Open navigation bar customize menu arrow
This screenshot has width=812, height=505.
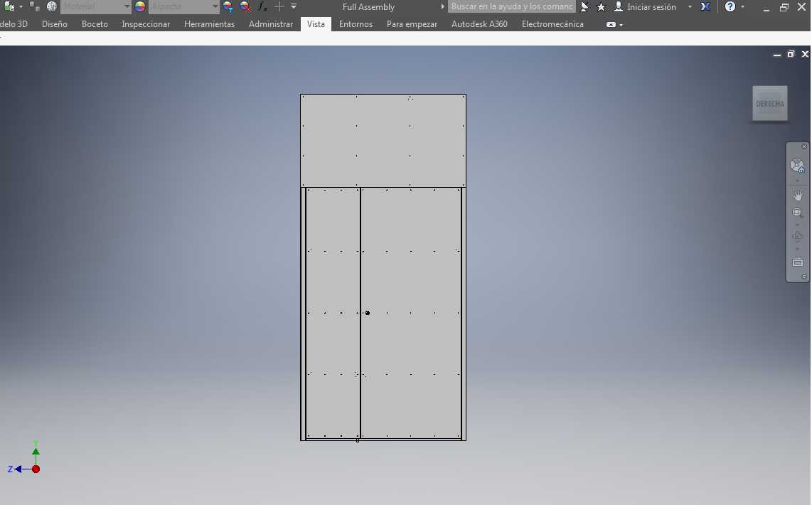pos(804,277)
